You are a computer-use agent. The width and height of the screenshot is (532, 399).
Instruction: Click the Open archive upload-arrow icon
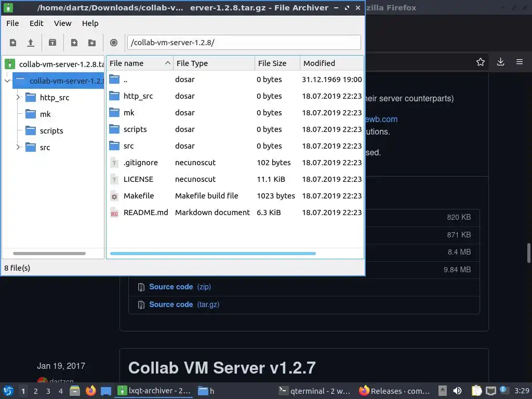click(x=31, y=43)
